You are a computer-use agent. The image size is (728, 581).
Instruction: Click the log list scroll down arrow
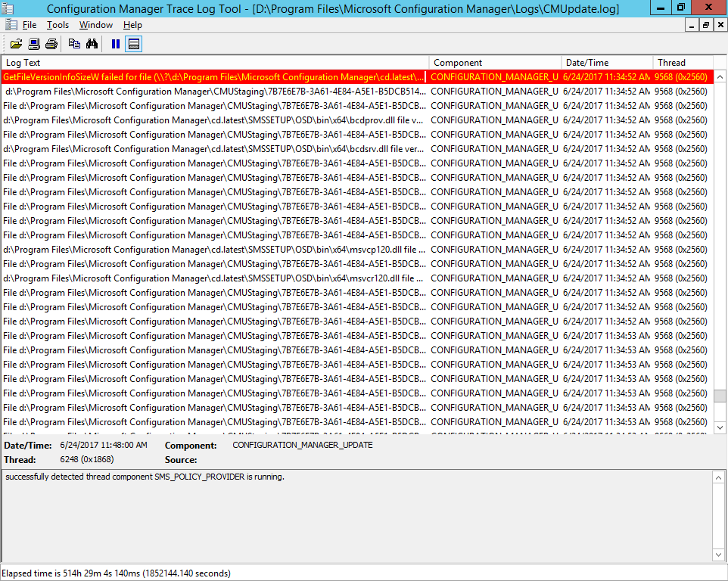[720, 427]
